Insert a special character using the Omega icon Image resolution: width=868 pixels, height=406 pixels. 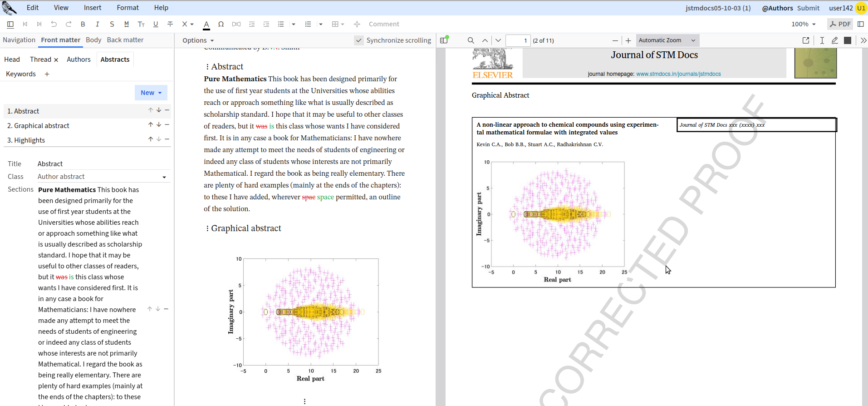click(x=221, y=24)
